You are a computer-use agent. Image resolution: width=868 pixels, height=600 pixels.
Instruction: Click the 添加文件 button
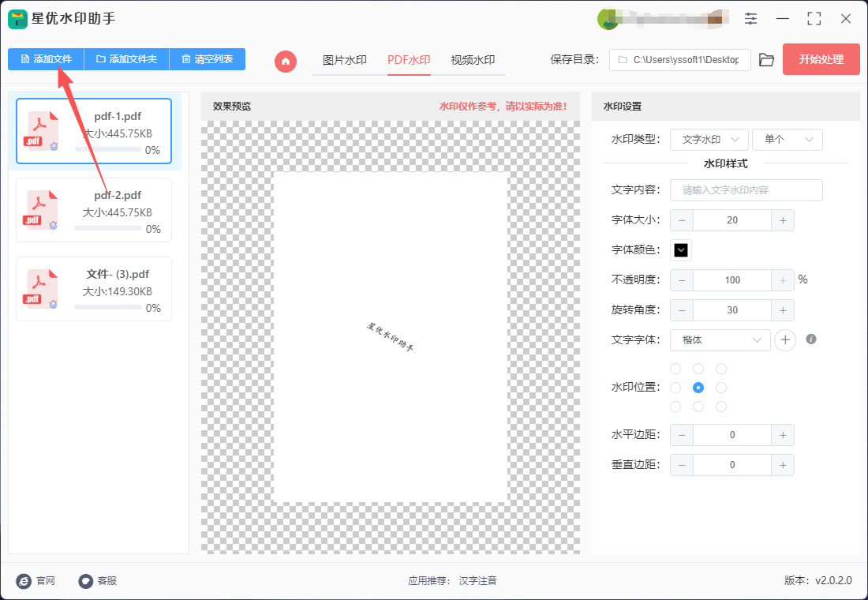46,59
